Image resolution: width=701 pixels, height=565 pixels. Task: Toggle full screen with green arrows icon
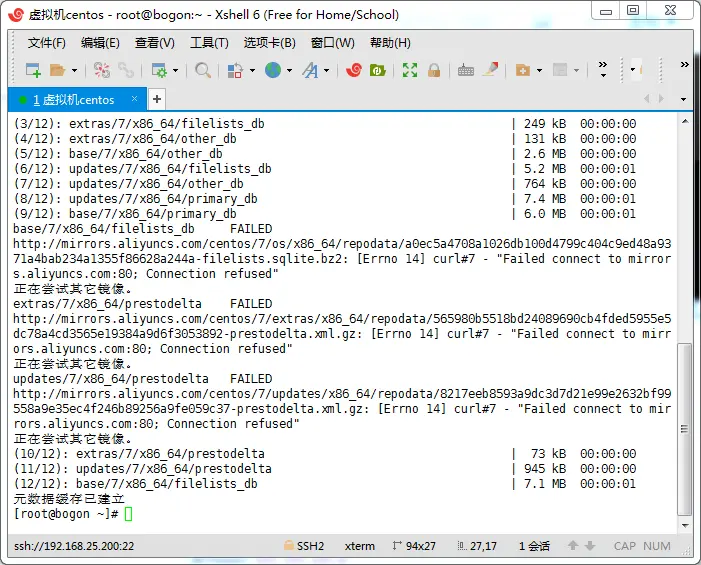pyautogui.click(x=410, y=70)
